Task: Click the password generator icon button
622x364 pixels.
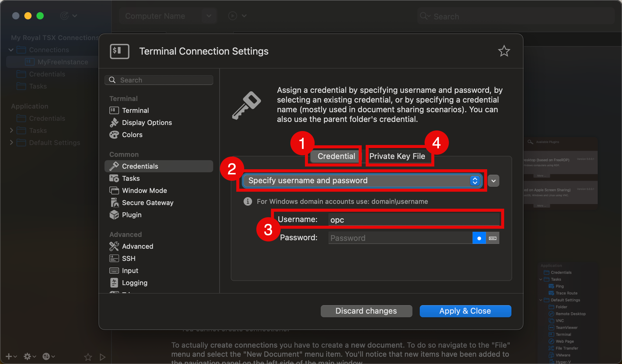Action: pos(493,238)
